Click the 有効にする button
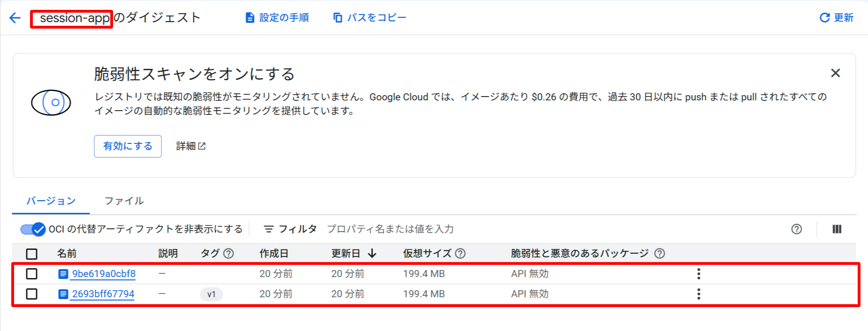Viewport: 868px width, 331px height. click(128, 146)
